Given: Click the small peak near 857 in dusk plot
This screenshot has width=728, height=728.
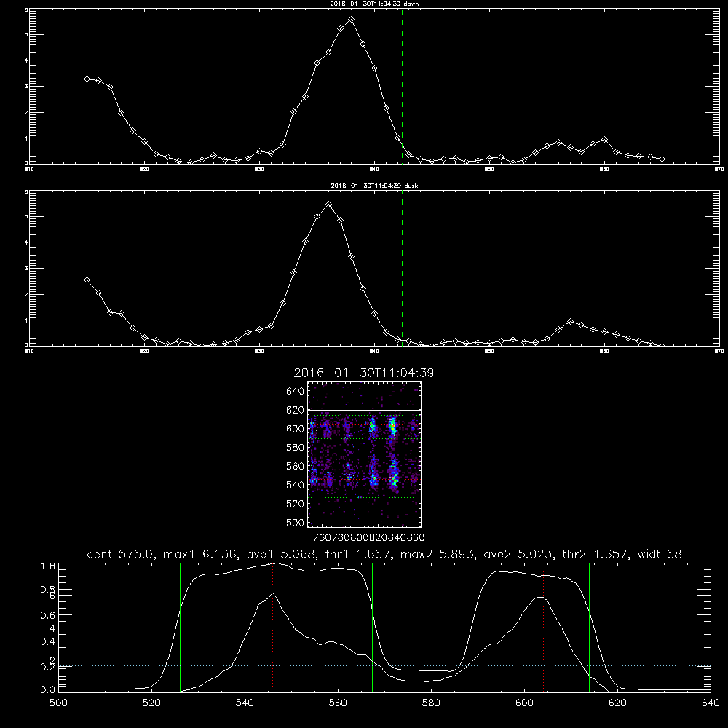Looking at the screenshot, I should click(571, 321).
